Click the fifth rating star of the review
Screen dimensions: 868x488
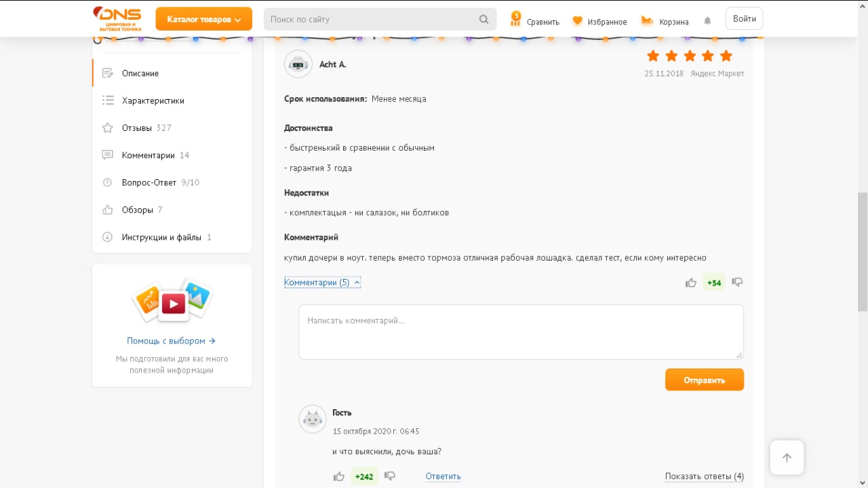click(726, 56)
